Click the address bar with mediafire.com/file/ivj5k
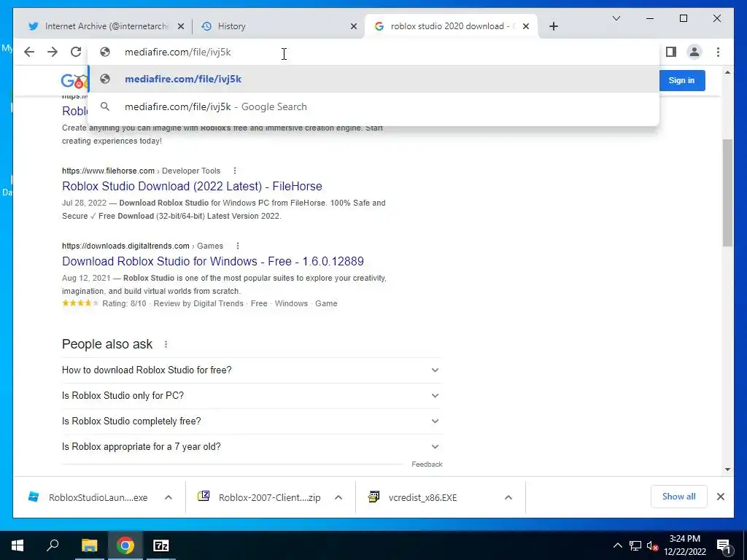Screen dimensions: 747x560 (373, 52)
